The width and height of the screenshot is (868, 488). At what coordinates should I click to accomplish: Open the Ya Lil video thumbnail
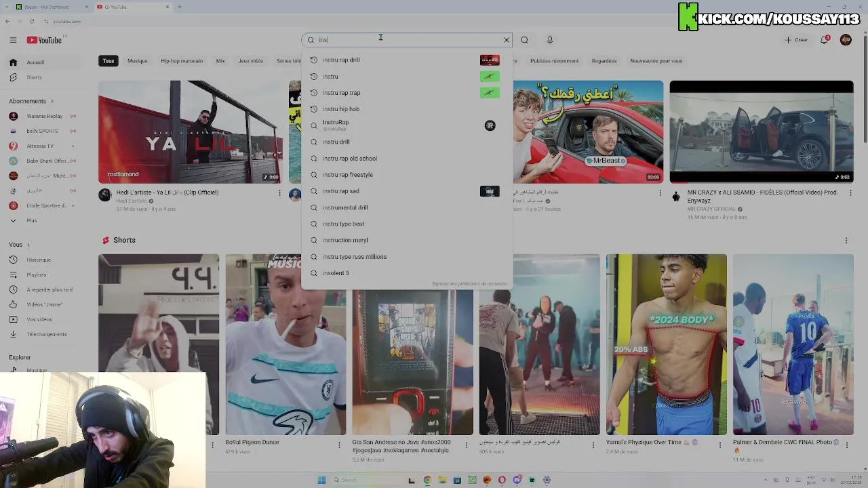(190, 131)
